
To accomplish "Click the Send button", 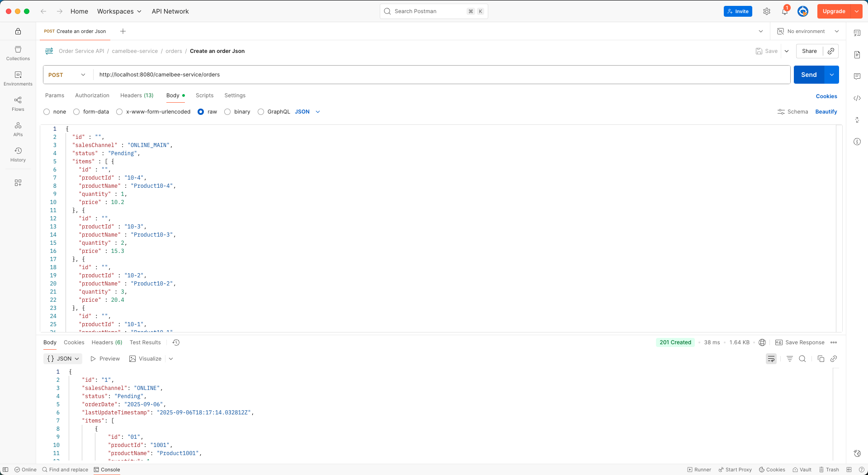I will pyautogui.click(x=809, y=75).
